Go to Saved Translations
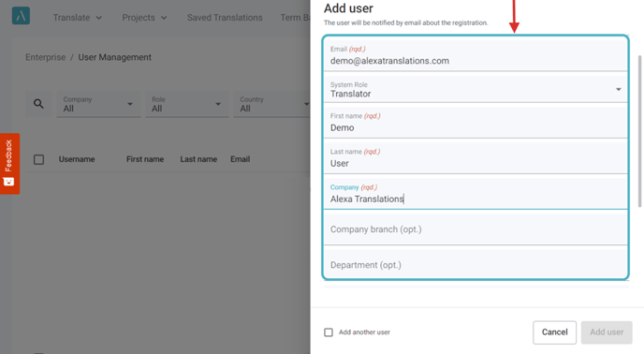This screenshot has width=644, height=354. click(x=225, y=18)
